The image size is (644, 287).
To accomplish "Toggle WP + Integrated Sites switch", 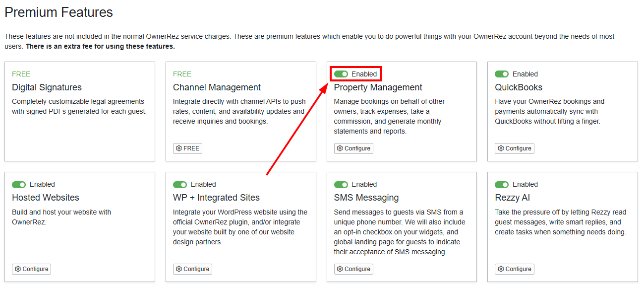I will click(x=180, y=185).
